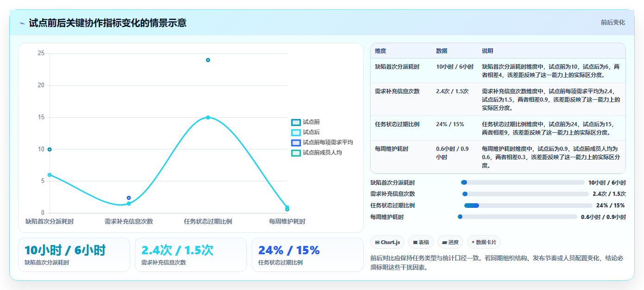The height and width of the screenshot is (290, 644).
Task: Select the Chart.js tag
Action: coord(388,242)
